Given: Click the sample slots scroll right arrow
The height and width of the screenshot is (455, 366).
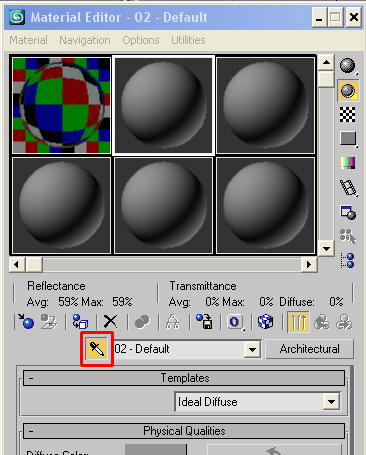Looking at the screenshot, I should pyautogui.click(x=309, y=265).
